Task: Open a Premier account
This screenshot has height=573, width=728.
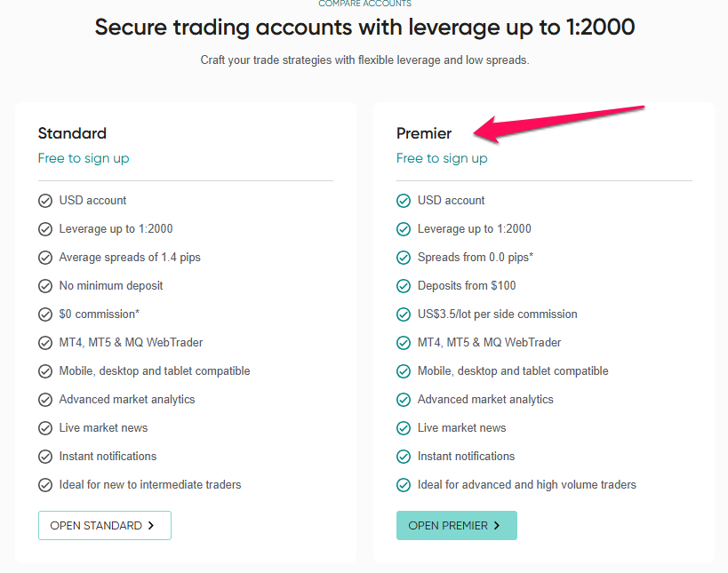Action: (456, 526)
